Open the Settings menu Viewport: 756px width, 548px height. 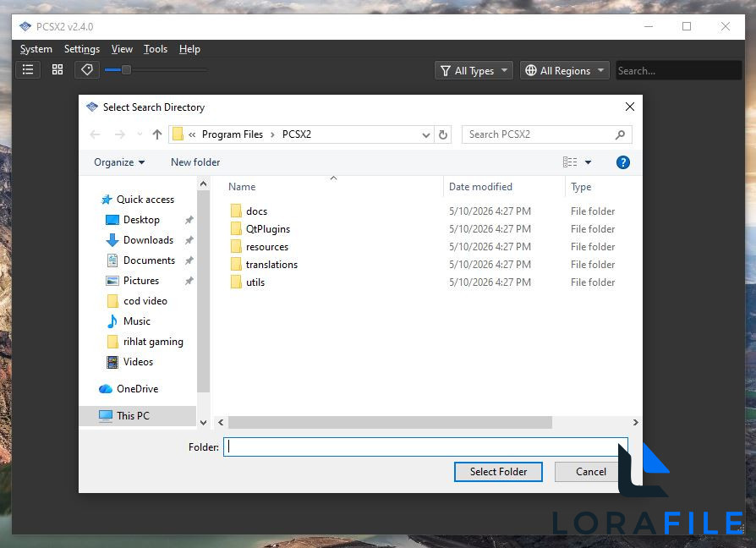coord(82,49)
